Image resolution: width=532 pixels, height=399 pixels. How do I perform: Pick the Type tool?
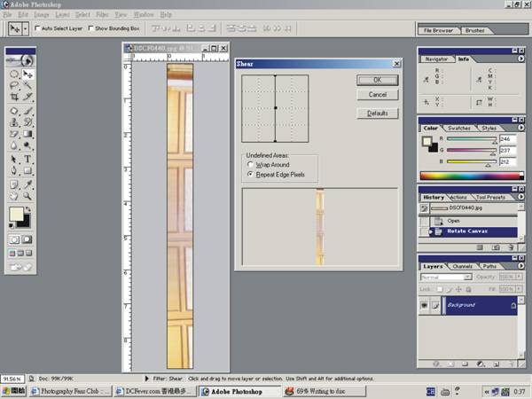pos(27,159)
